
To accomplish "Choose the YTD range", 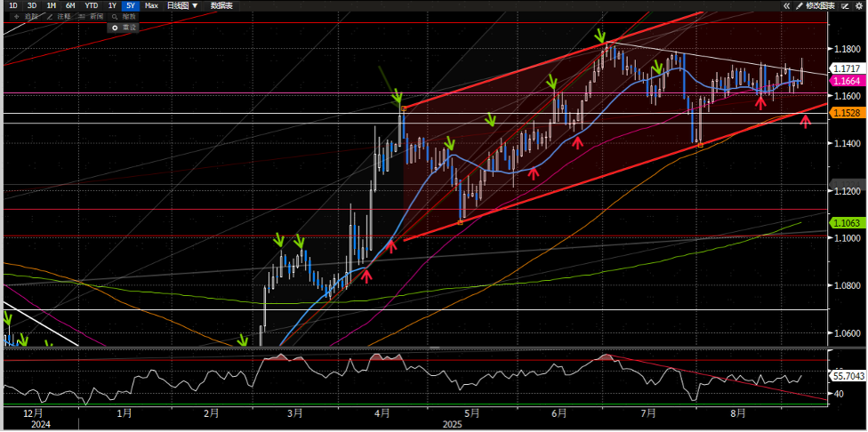I will click(x=92, y=5).
